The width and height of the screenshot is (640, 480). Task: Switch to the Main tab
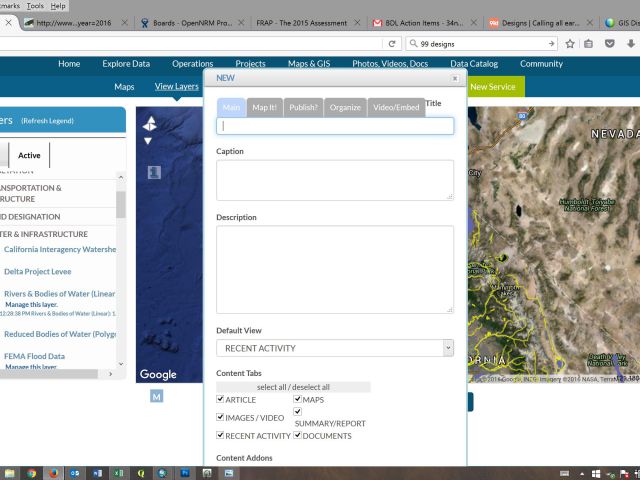231,107
